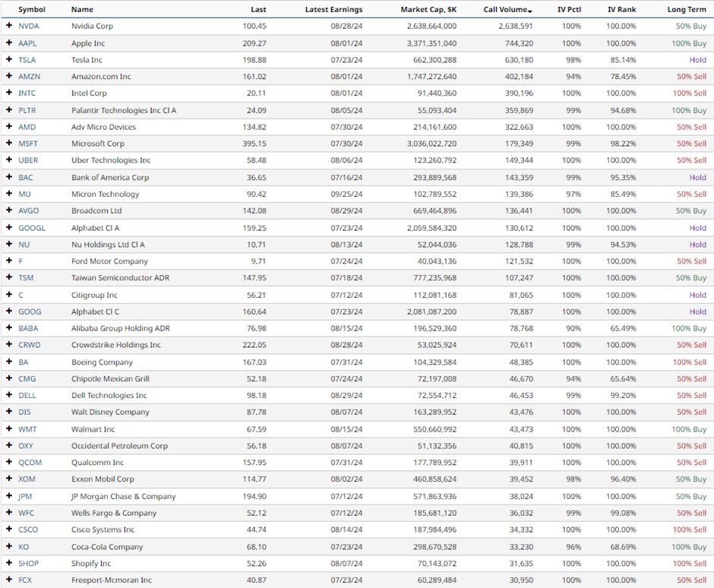The height and width of the screenshot is (588, 714).
Task: Expand the BABA row plus icon
Action: (x=8, y=328)
